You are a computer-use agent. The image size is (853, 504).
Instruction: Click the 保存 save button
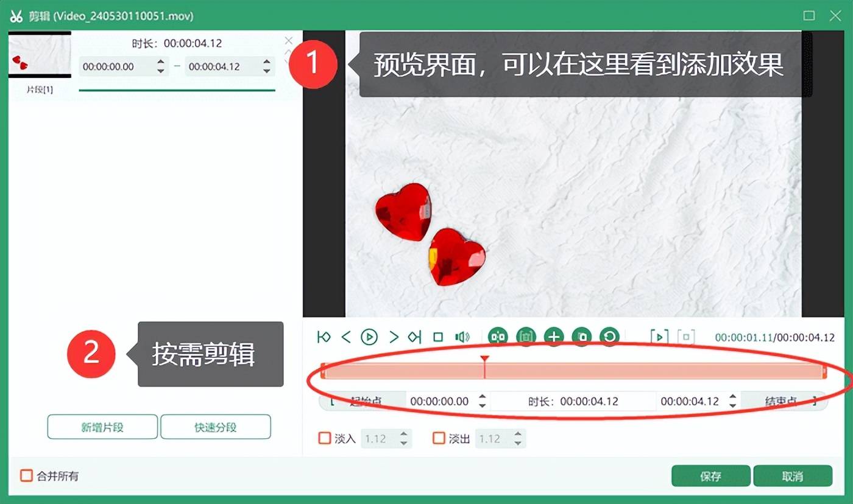[710, 476]
